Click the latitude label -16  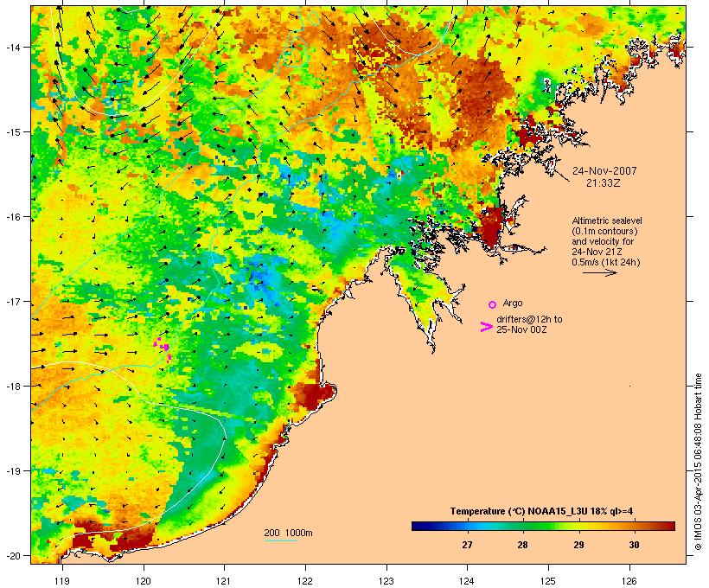[12, 217]
